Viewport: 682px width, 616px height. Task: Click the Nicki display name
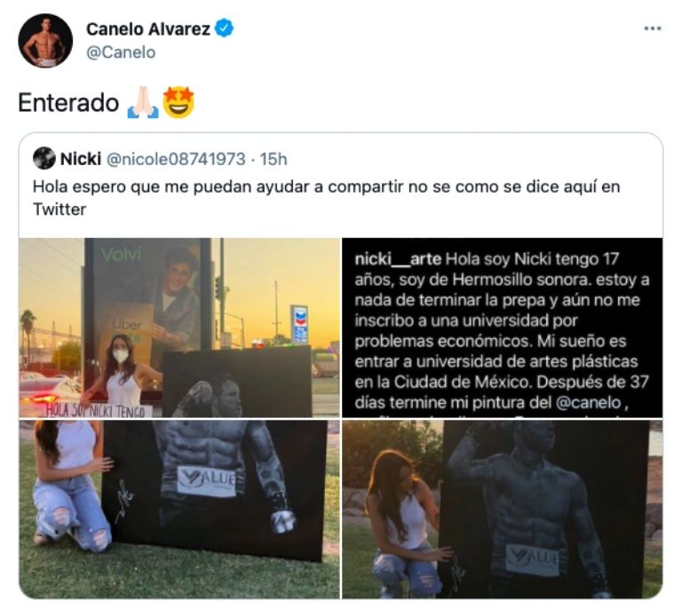pos(81,159)
